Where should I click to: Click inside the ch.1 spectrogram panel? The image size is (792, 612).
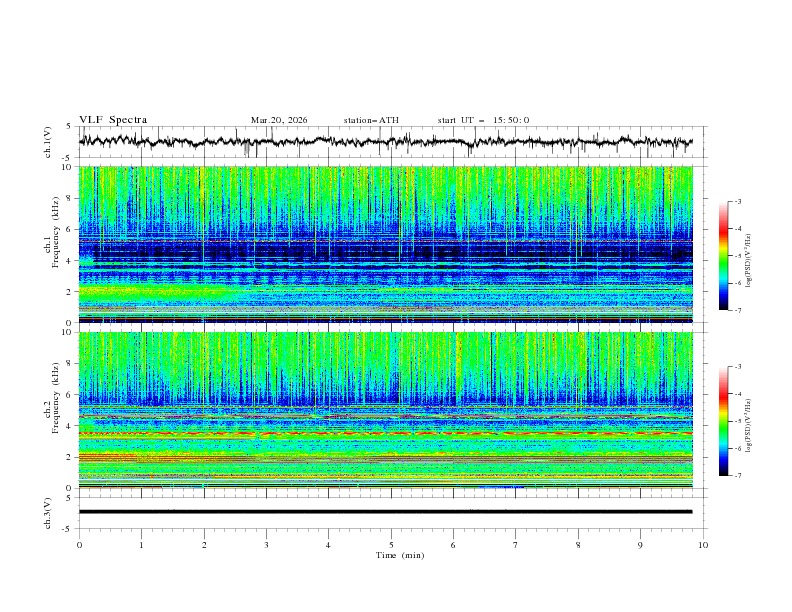(x=385, y=244)
